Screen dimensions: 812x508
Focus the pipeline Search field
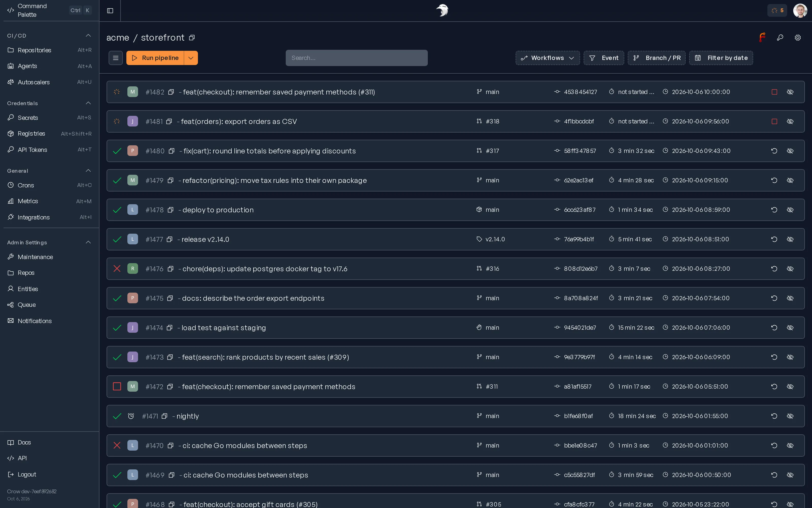357,58
